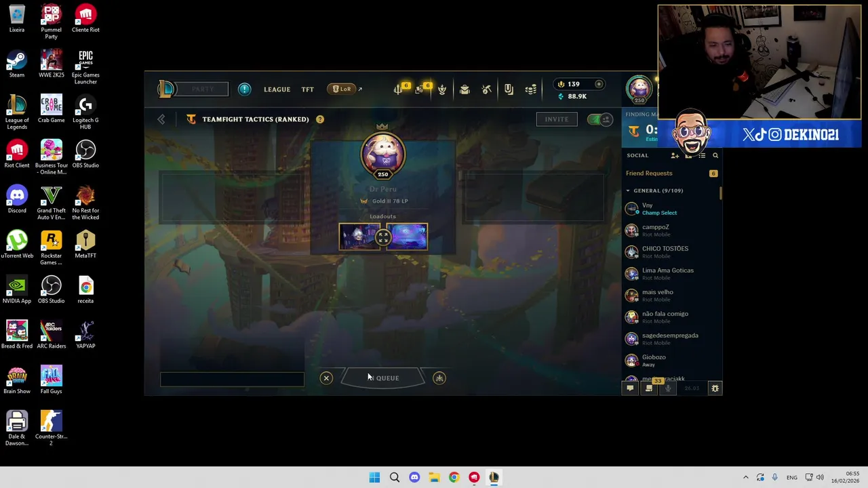Open taskbar Search
The height and width of the screenshot is (488, 868).
coord(394,477)
